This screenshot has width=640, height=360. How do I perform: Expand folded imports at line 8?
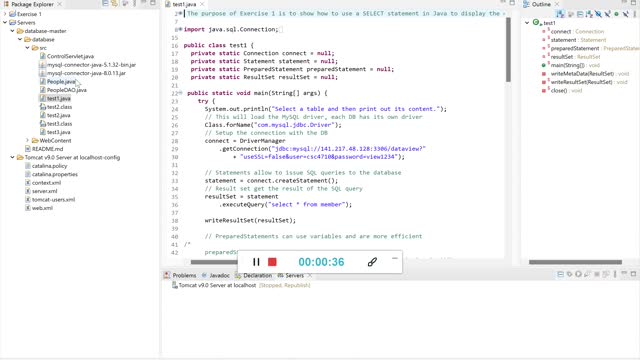180,29
